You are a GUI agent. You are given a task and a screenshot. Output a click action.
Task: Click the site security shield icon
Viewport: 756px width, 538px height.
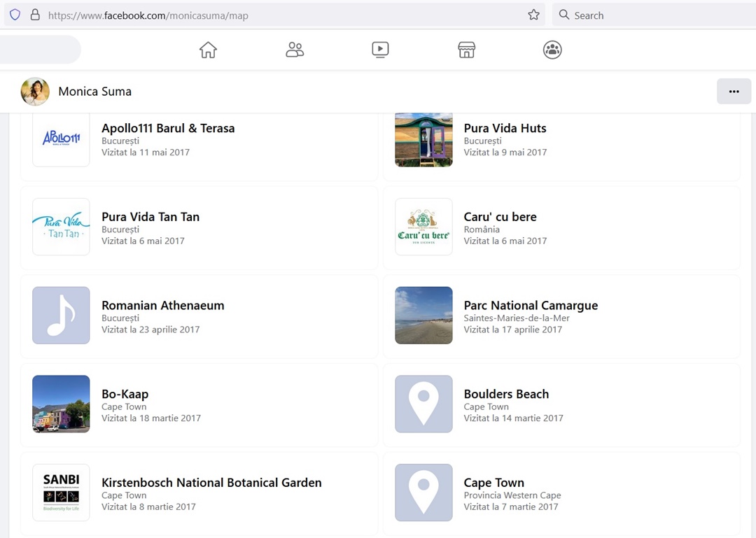pos(15,15)
